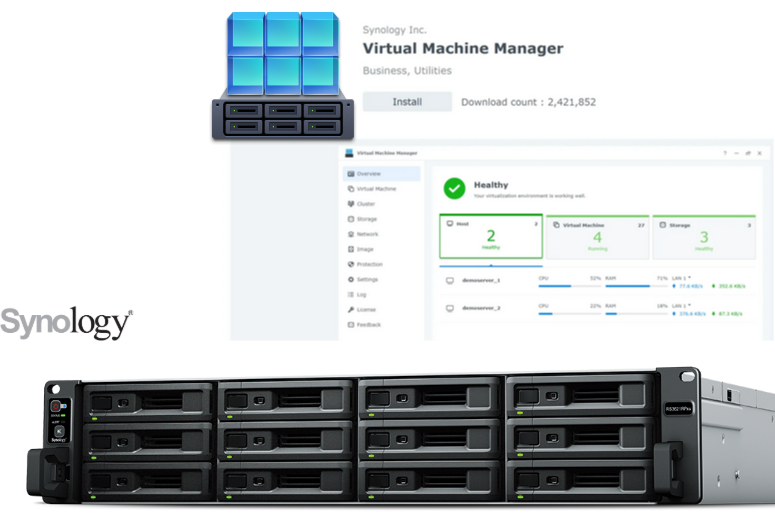Image resolution: width=775 pixels, height=520 pixels.
Task: Click the RAM usage bar for demoserver_2
Action: coord(637,314)
